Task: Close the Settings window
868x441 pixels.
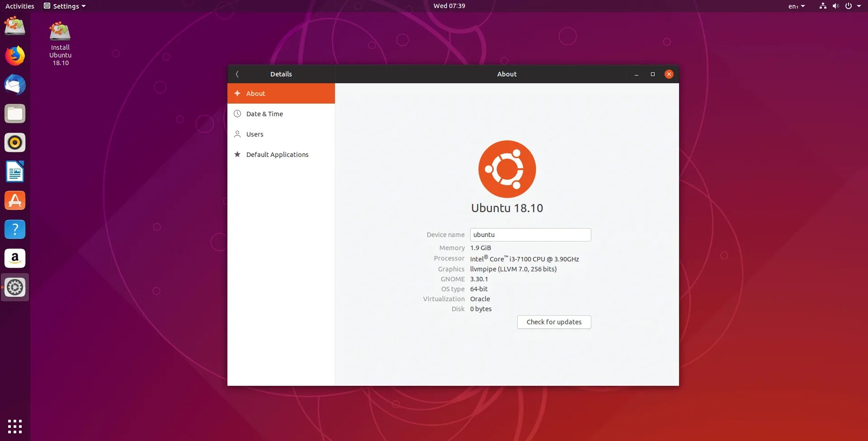Action: (669, 74)
